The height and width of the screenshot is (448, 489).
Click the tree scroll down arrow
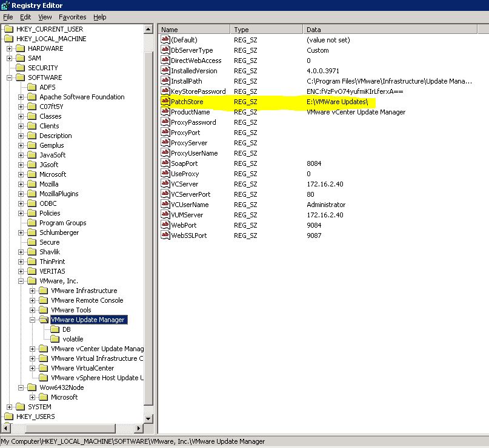(x=148, y=418)
